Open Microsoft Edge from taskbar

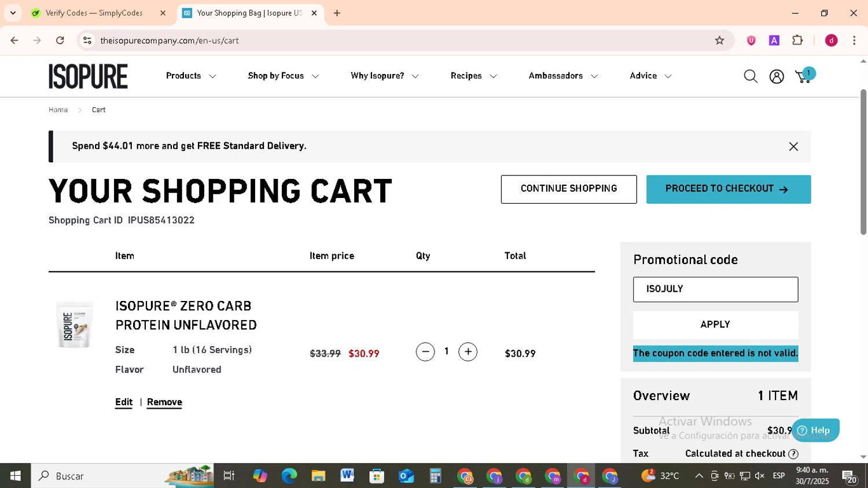tap(289, 476)
